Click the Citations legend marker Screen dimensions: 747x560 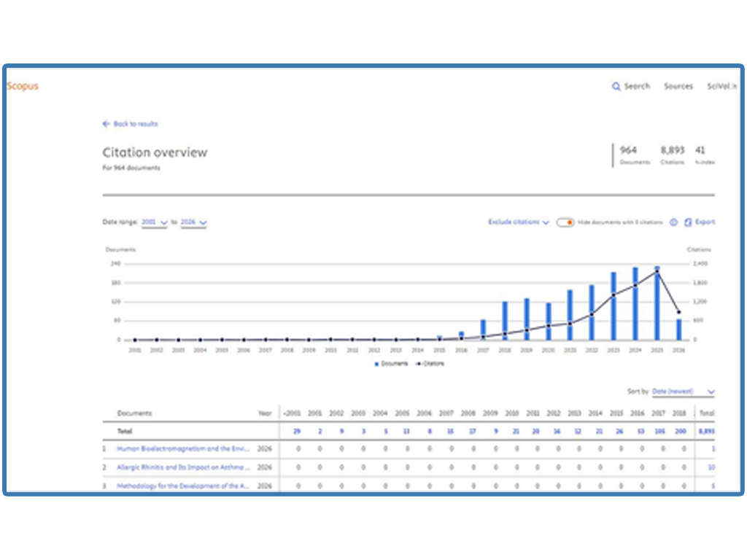coord(419,364)
